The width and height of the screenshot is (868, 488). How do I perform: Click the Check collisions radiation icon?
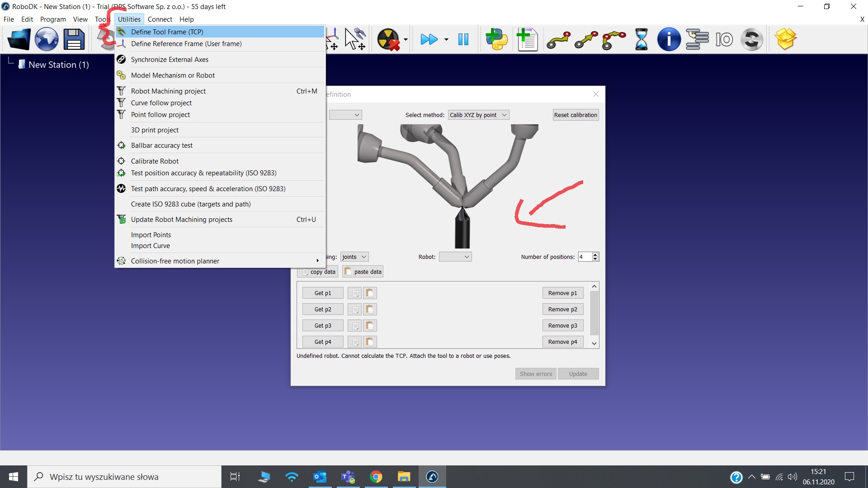tap(389, 39)
